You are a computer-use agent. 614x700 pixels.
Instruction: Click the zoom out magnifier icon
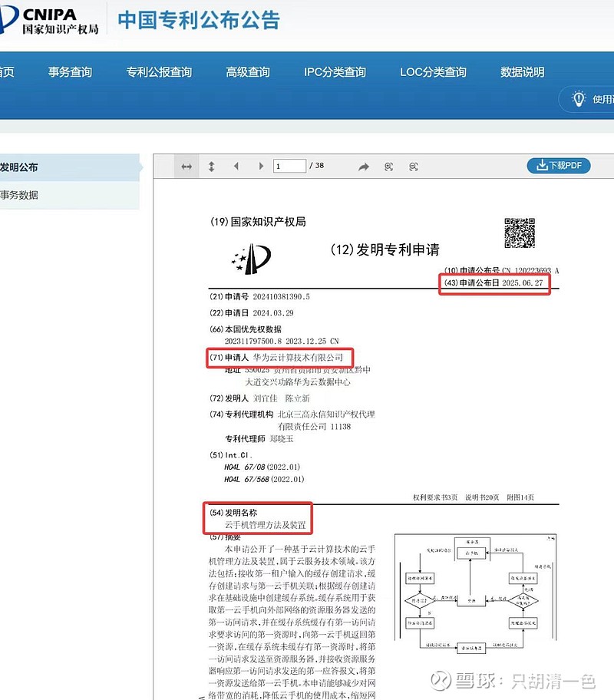[x=413, y=167]
